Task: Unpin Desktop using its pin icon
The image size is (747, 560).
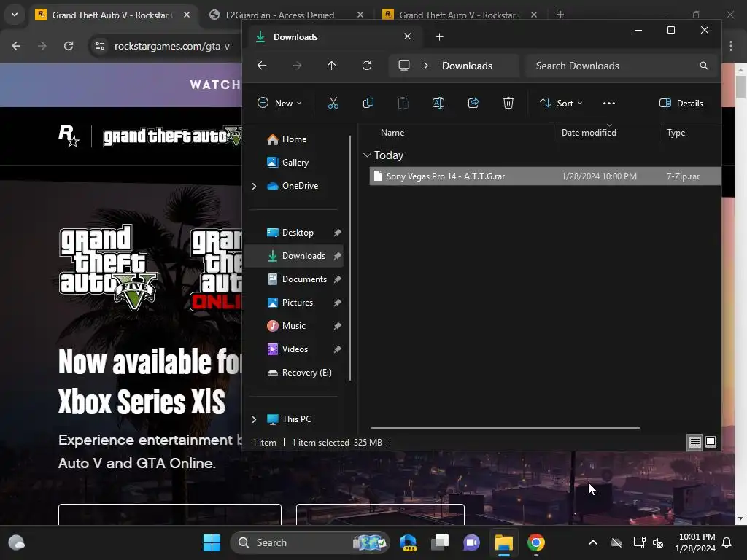Action: 337,233
